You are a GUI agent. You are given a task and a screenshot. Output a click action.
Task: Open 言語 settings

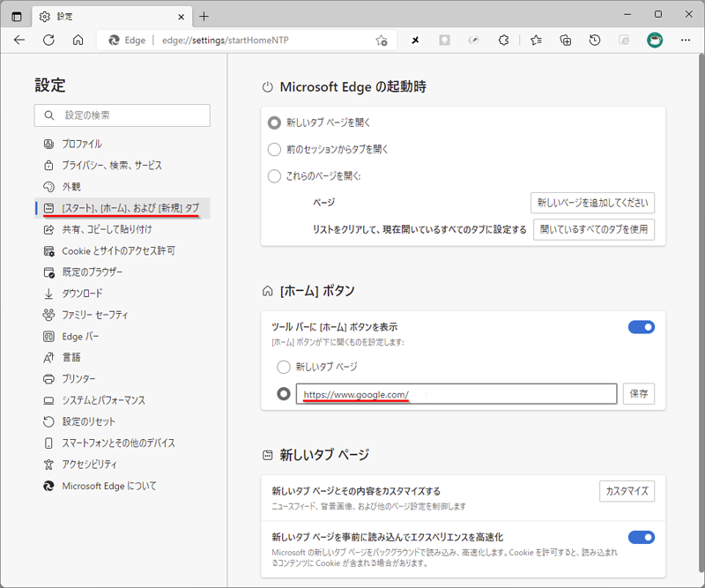[122, 358]
